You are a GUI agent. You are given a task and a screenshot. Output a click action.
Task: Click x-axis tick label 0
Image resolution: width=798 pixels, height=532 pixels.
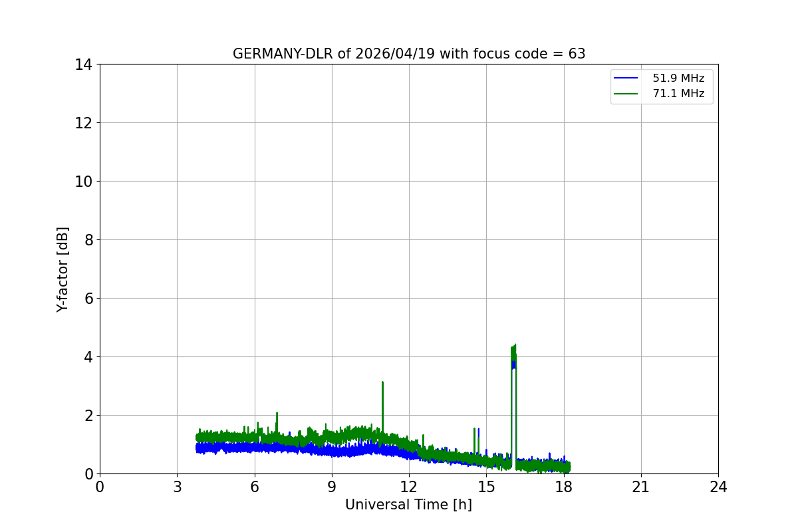click(x=100, y=487)
